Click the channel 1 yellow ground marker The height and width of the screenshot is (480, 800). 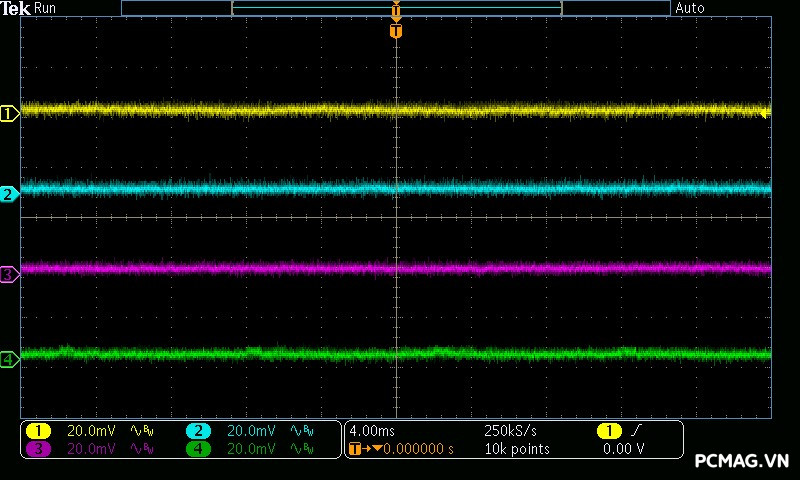tap(9, 114)
